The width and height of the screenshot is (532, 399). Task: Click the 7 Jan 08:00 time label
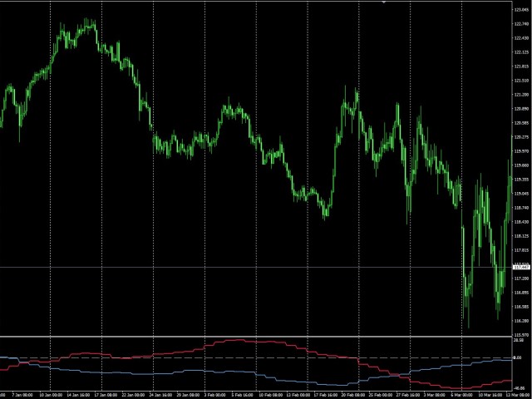pyautogui.click(x=22, y=396)
